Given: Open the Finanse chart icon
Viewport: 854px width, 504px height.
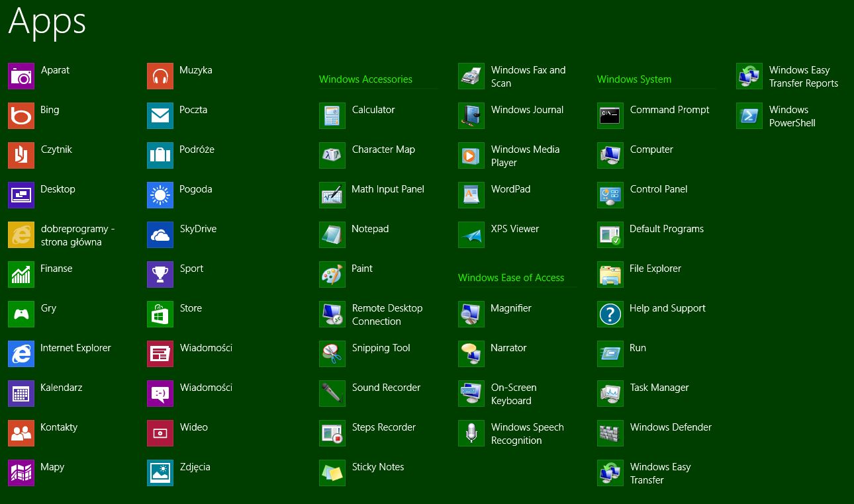Looking at the screenshot, I should coord(21,274).
